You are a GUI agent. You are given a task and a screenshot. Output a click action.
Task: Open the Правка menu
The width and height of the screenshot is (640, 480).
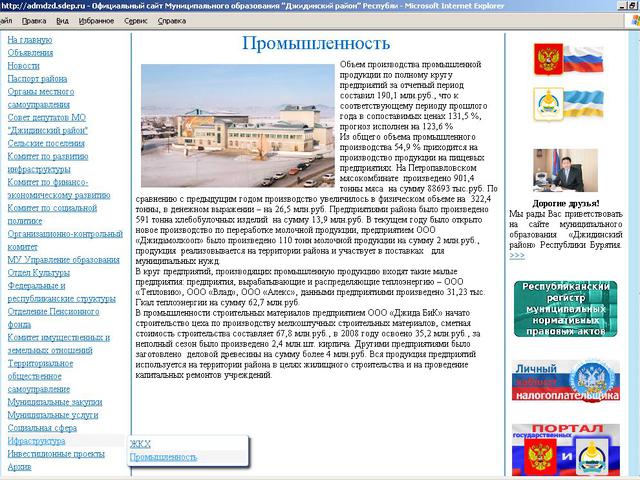[x=33, y=21]
